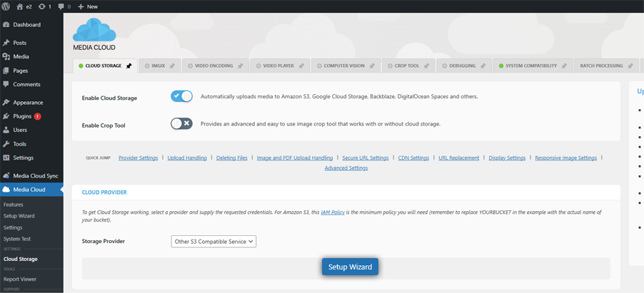This screenshot has height=293, width=644.
Task: Turn on the Enable Crop Tool toggle
Action: point(181,123)
